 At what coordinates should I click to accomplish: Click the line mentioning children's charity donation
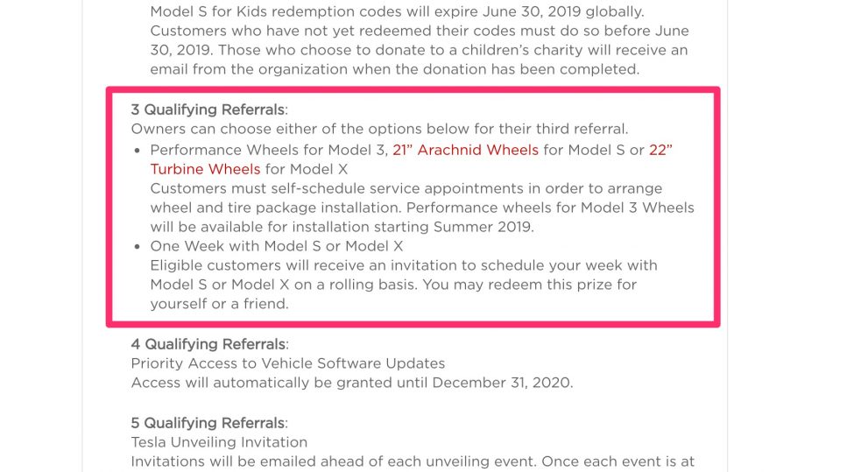[419, 51]
